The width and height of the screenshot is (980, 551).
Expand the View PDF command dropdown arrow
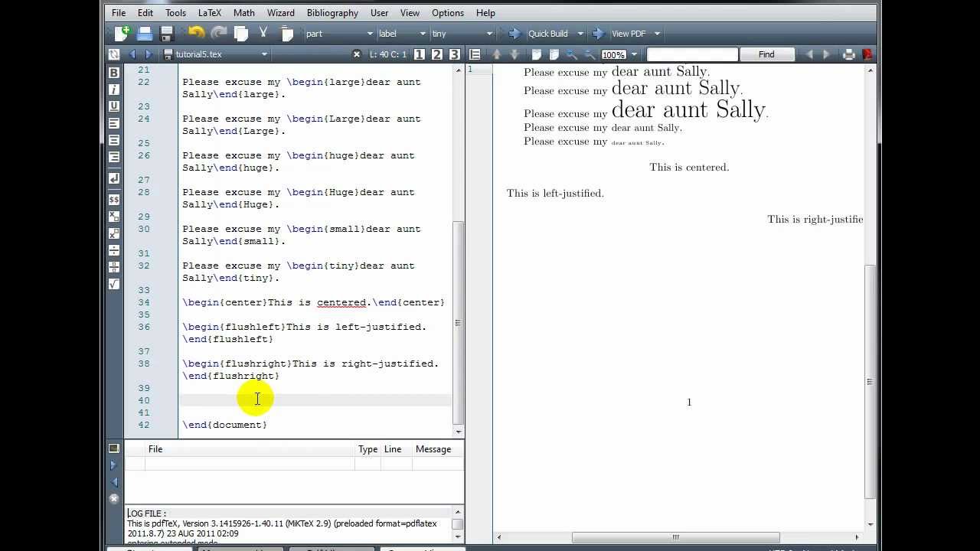click(657, 34)
